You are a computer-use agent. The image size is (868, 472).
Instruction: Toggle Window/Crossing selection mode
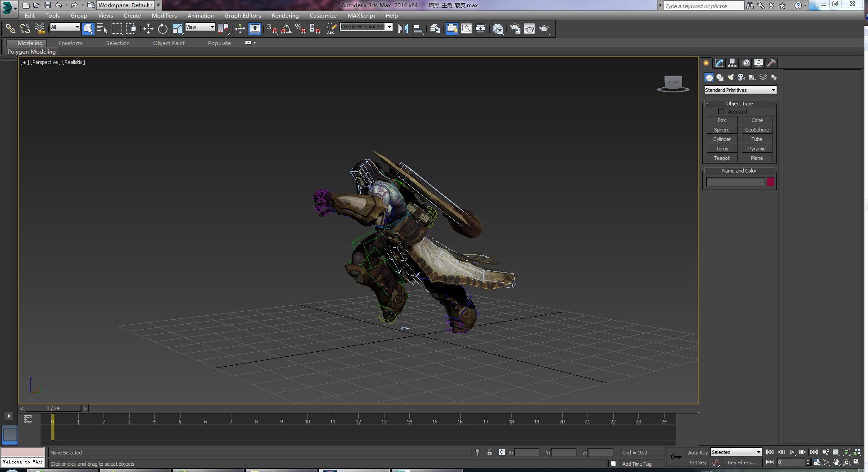click(x=131, y=29)
